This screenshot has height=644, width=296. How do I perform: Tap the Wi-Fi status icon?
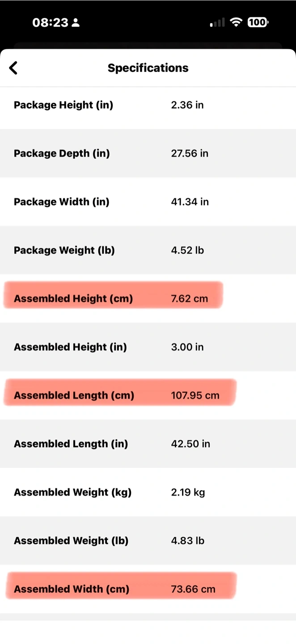coord(235,22)
